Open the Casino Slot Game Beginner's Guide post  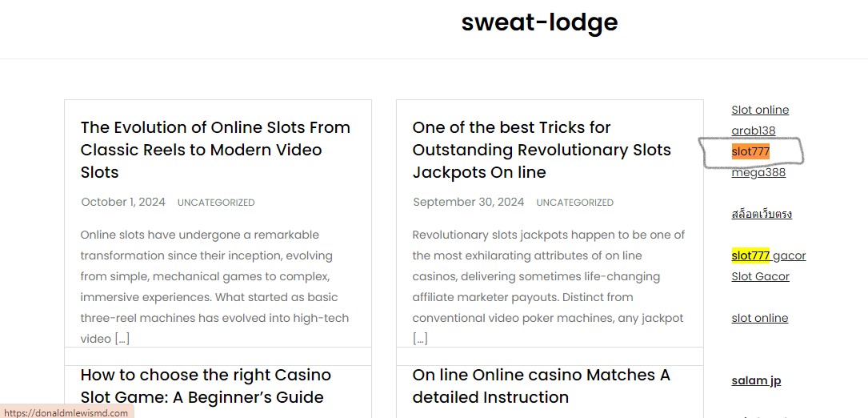coord(206,386)
